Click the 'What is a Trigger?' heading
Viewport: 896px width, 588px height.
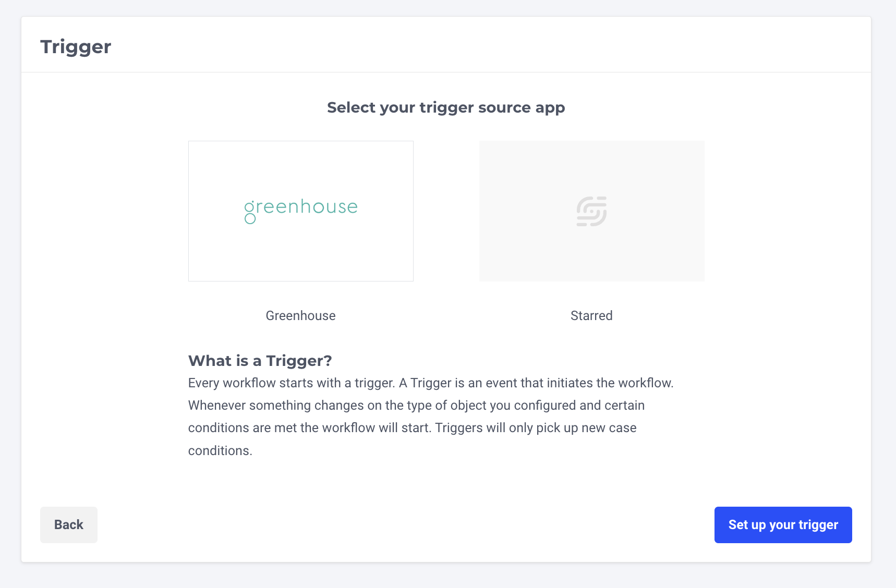pos(260,361)
